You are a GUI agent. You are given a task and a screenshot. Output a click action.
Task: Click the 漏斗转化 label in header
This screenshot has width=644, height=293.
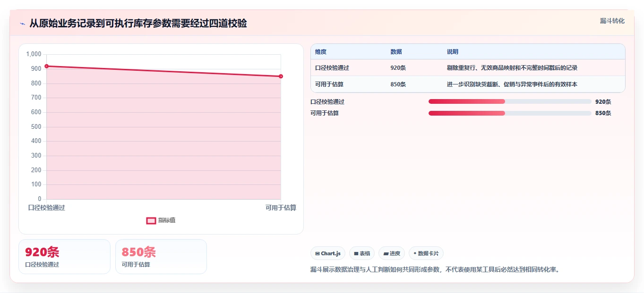coord(612,21)
